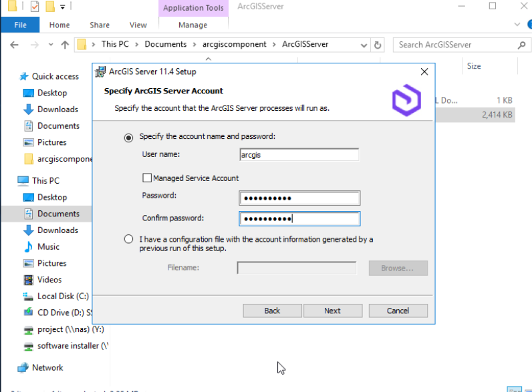The image size is (532, 392).
Task: Click the search magnifier icon
Action: (522, 45)
